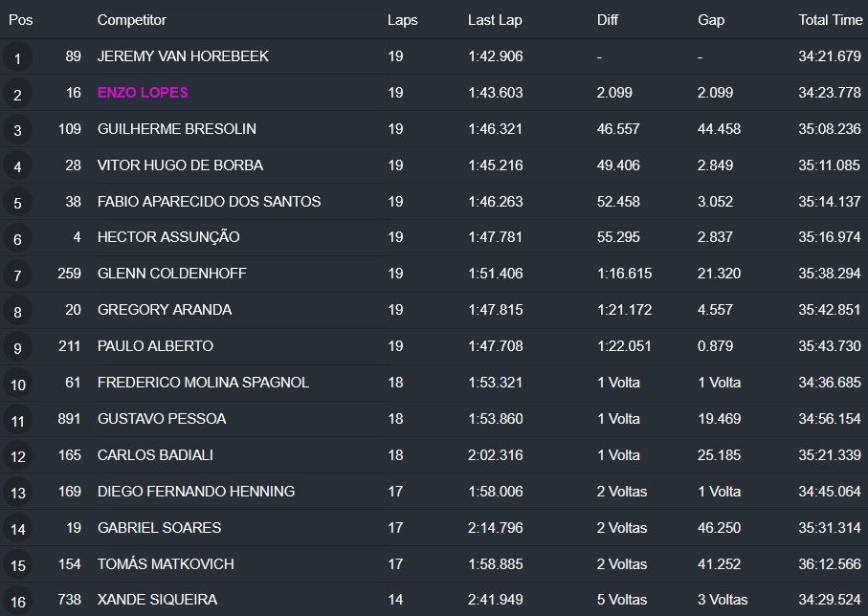Screen dimensions: 868x616
Task: Click competitor name Xande Siqueira
Action: 157,600
